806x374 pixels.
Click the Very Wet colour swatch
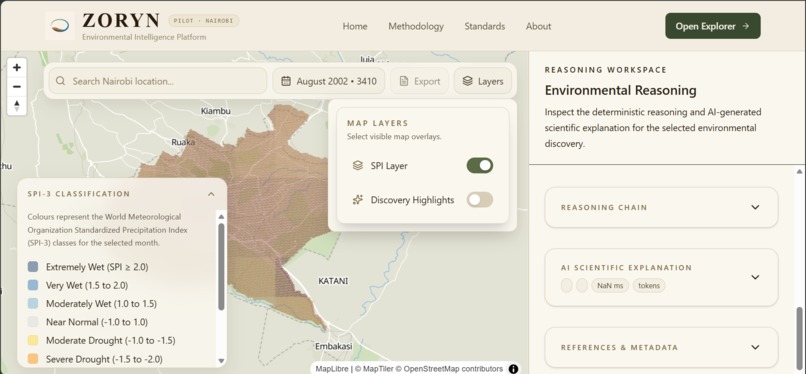(x=33, y=285)
